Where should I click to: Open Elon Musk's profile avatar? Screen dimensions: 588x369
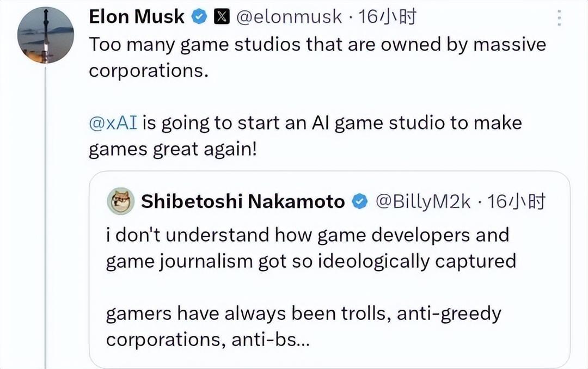pos(46,35)
